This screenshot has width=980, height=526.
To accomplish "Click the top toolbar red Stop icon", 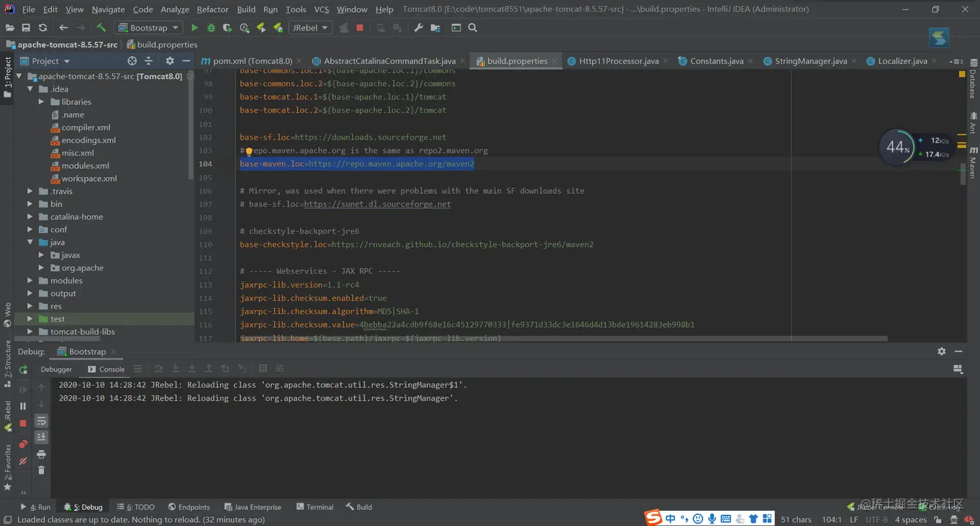I will [x=360, y=28].
